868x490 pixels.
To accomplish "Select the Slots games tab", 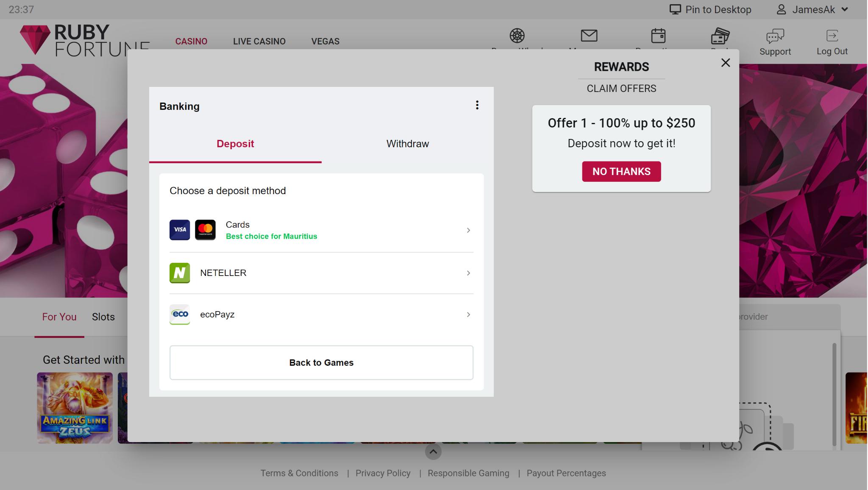I will 103,317.
